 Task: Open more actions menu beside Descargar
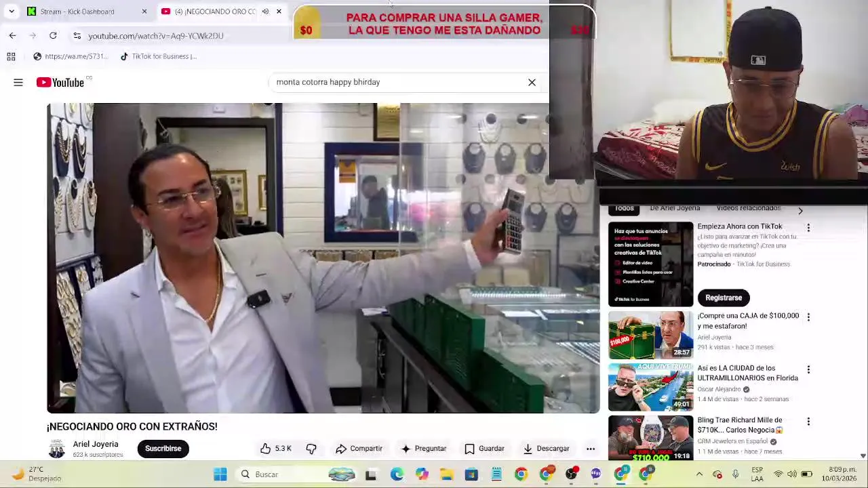click(x=591, y=449)
